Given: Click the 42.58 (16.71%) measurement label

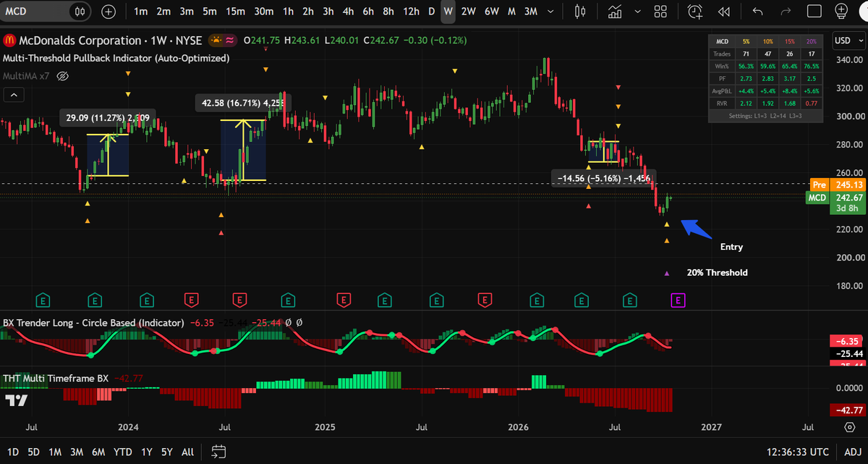Looking at the screenshot, I should (242, 103).
